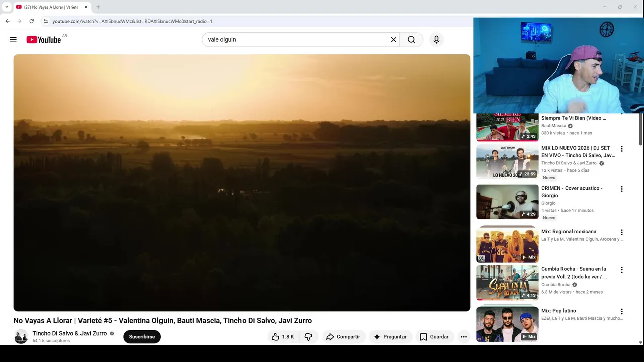Open Siempre Te Vi Bien thumbnail

[507, 127]
